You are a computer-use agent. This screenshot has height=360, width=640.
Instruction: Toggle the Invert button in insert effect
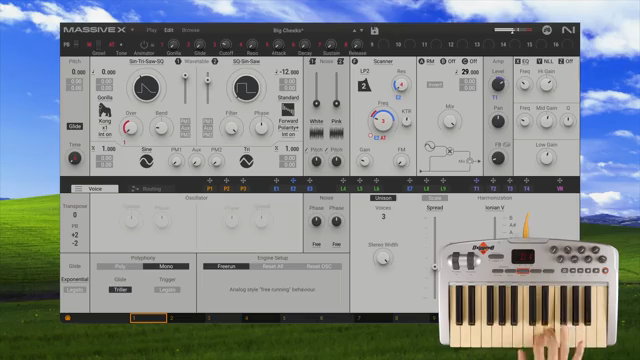tap(435, 84)
